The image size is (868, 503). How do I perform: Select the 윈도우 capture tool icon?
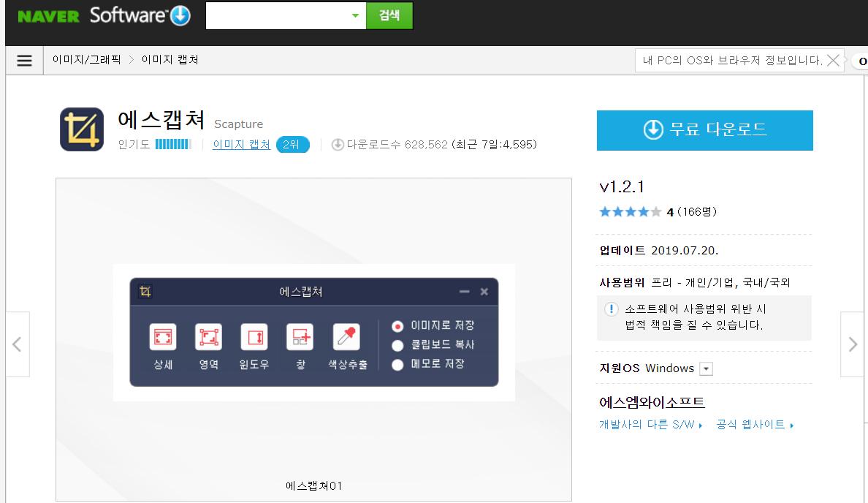pyautogui.click(x=255, y=337)
